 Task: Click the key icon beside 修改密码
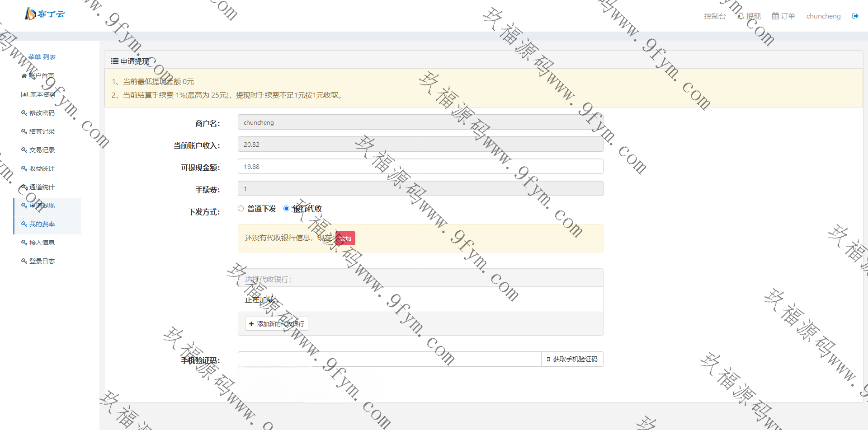tap(24, 113)
